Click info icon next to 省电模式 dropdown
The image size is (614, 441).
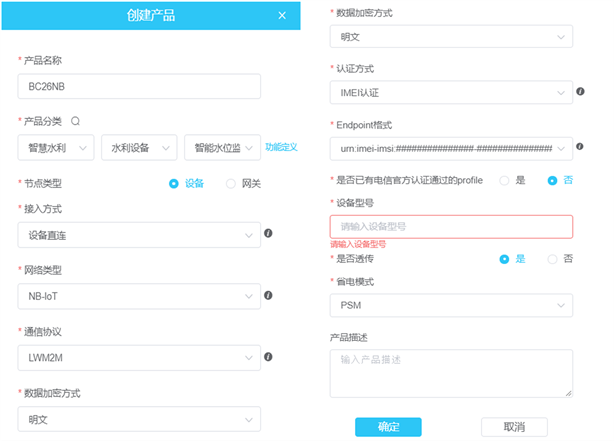click(x=581, y=303)
